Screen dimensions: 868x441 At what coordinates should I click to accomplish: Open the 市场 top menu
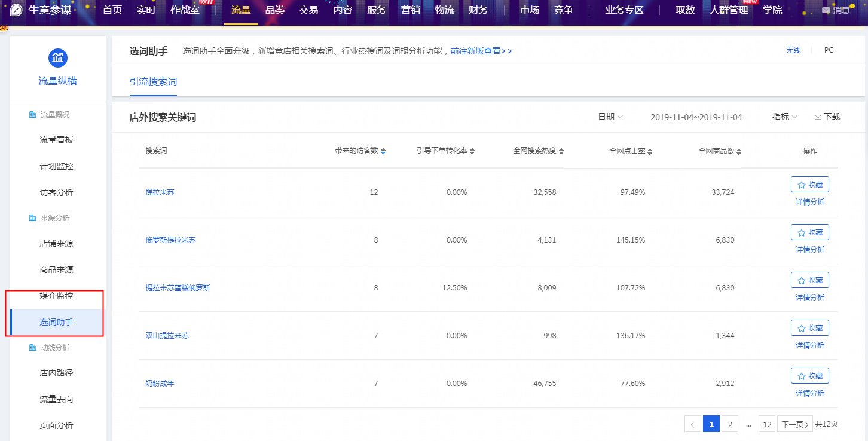(529, 10)
